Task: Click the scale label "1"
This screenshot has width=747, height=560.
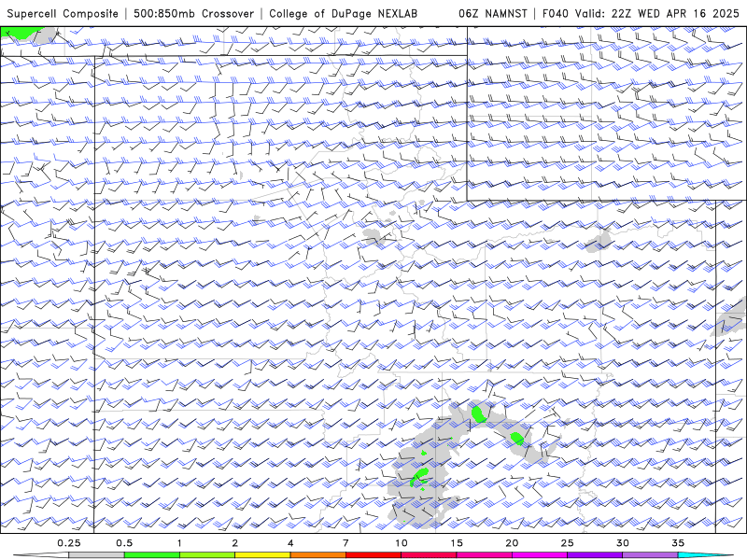Action: point(179,543)
